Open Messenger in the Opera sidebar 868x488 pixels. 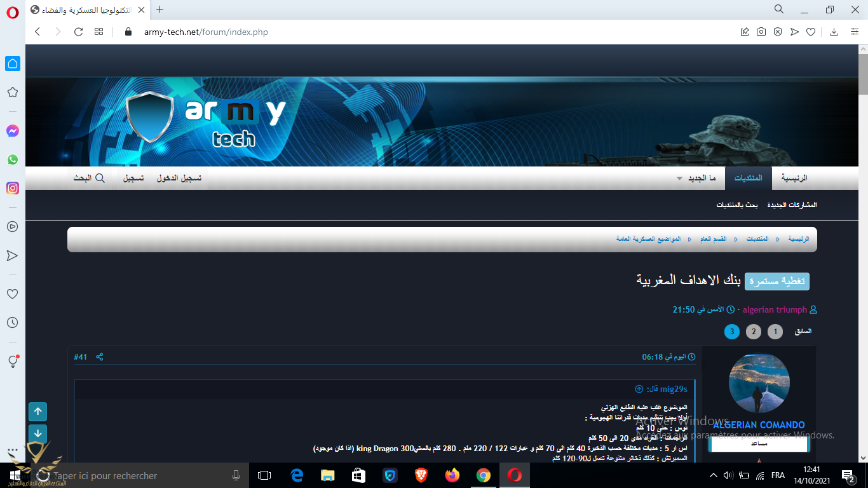pyautogui.click(x=12, y=131)
